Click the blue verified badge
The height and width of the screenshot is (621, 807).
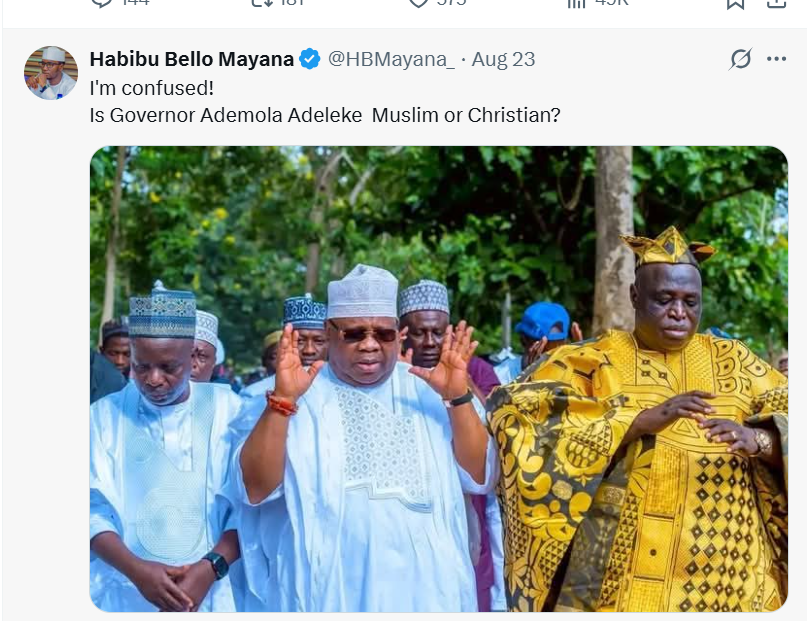pyautogui.click(x=310, y=59)
